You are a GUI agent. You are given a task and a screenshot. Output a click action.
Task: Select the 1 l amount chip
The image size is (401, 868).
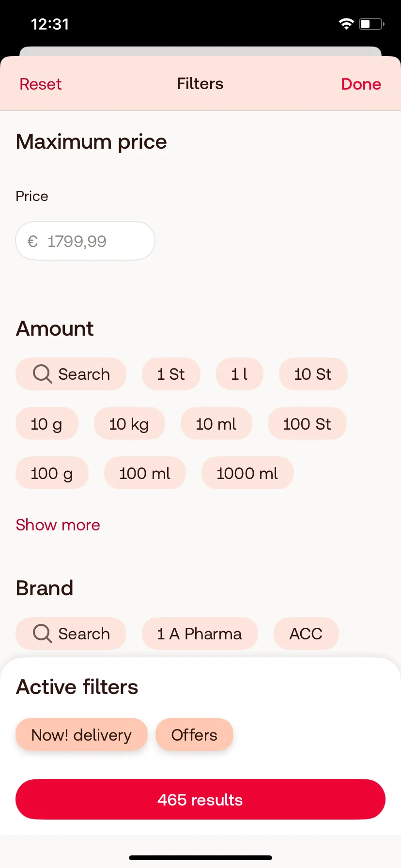coord(239,374)
